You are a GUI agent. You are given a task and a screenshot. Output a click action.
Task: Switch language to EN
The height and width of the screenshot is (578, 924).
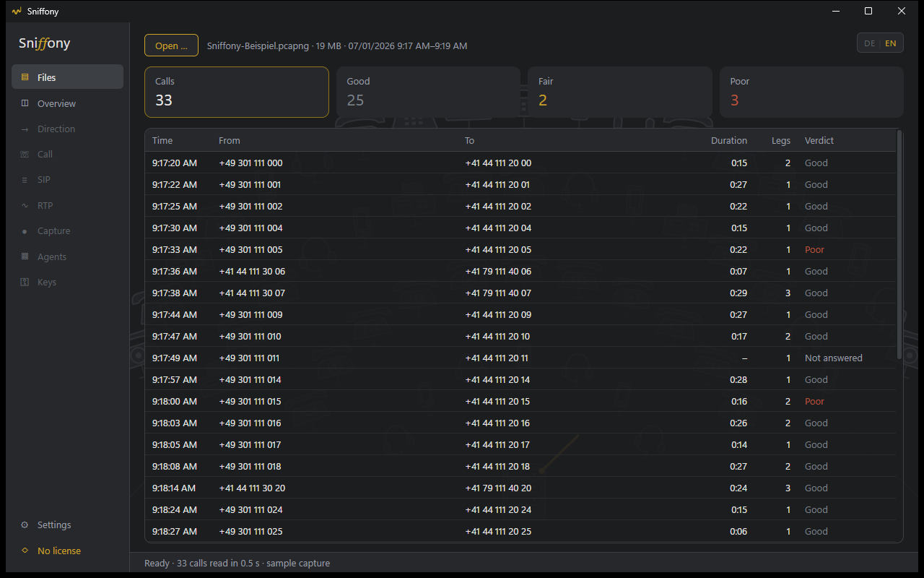891,43
